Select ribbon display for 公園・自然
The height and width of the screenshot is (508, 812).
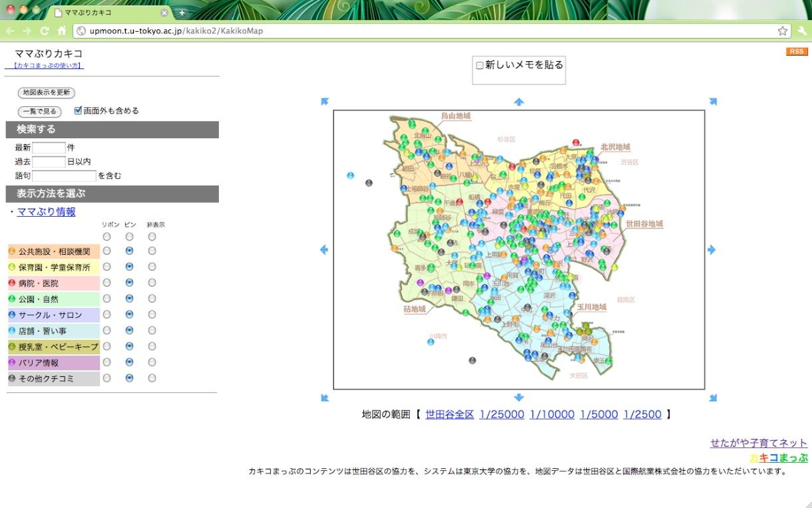pos(106,299)
